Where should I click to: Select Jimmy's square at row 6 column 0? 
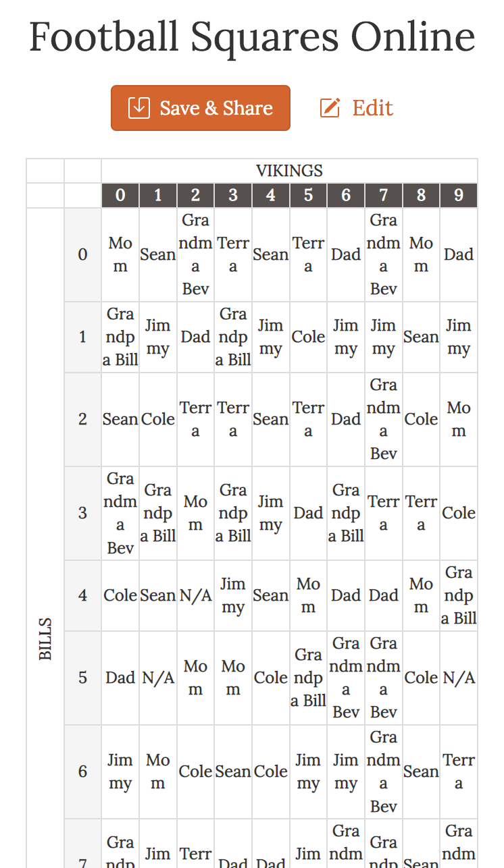pyautogui.click(x=120, y=771)
